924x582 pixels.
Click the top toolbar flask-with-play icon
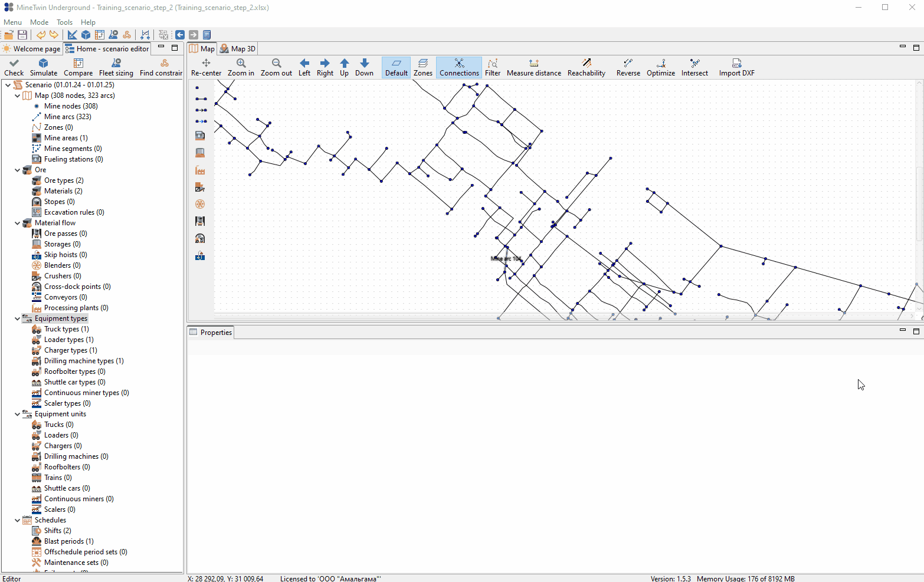[113, 35]
